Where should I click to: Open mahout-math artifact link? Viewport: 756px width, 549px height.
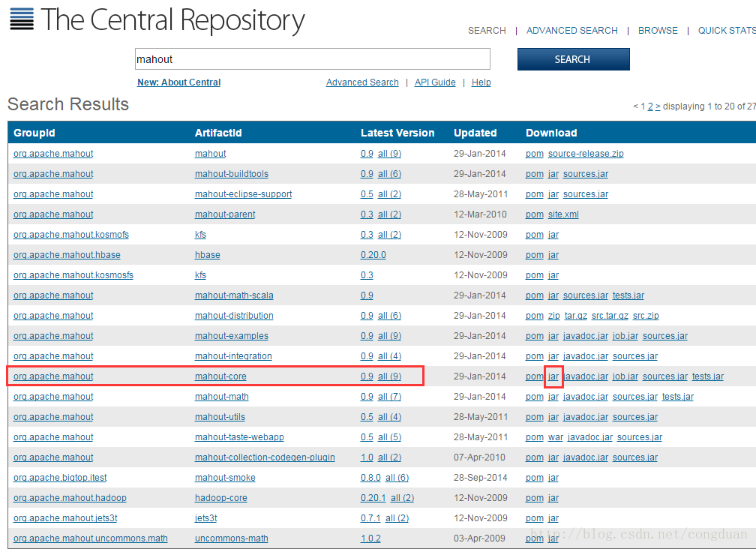[x=222, y=397]
